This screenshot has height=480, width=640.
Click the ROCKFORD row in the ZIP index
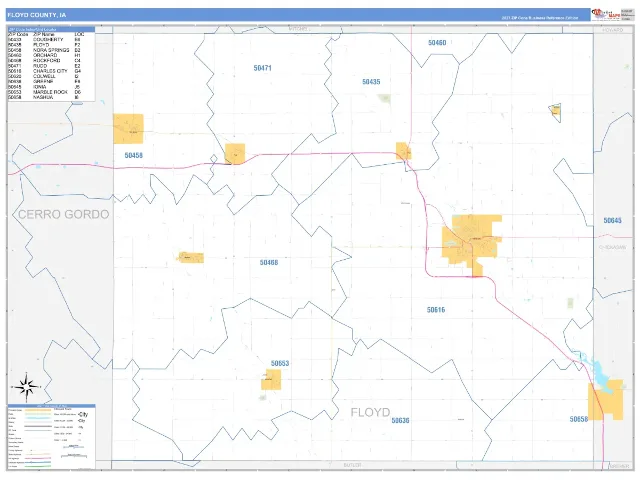45,60
